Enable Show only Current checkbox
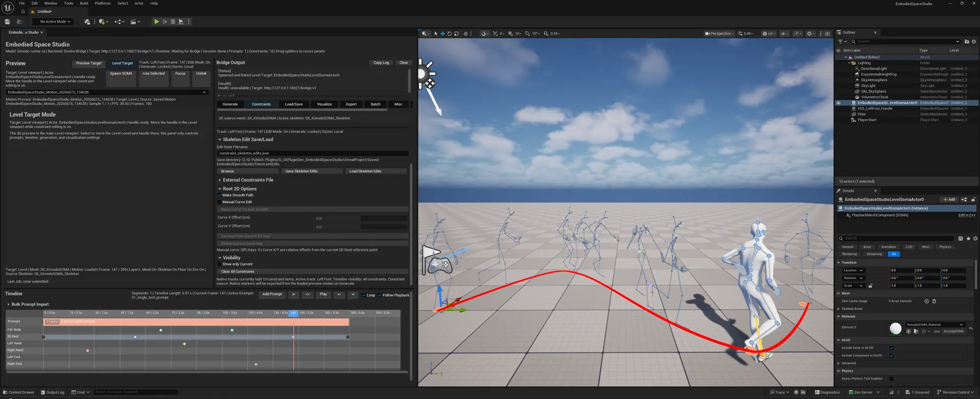This screenshot has height=399, width=980. 219,265
